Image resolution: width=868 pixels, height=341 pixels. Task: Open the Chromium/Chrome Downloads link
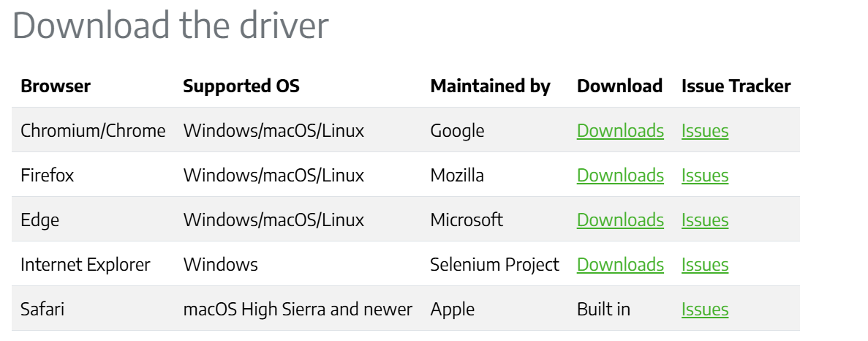[620, 131]
